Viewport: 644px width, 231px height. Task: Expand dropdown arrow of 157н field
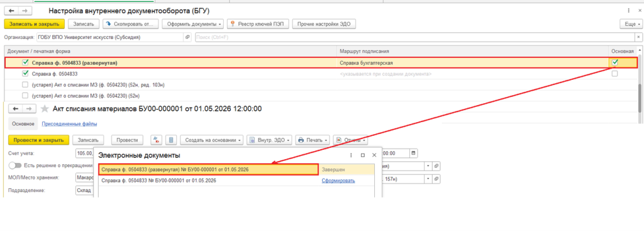click(428, 179)
